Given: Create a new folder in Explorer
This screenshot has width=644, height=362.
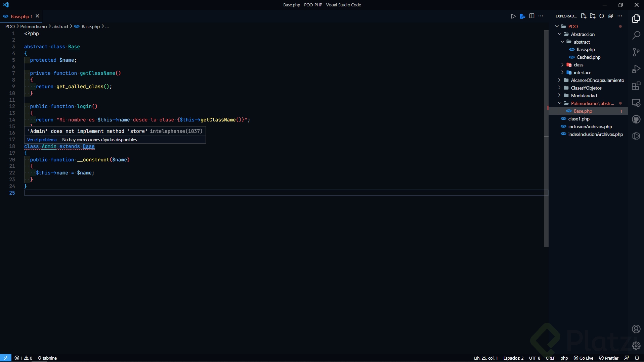Looking at the screenshot, I should [593, 16].
